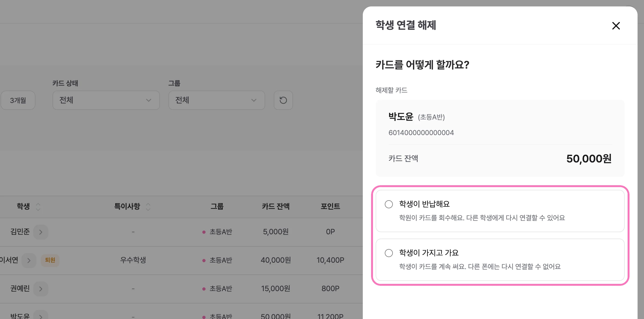Click the 김민준 student name
The width and height of the screenshot is (644, 319).
[20, 232]
